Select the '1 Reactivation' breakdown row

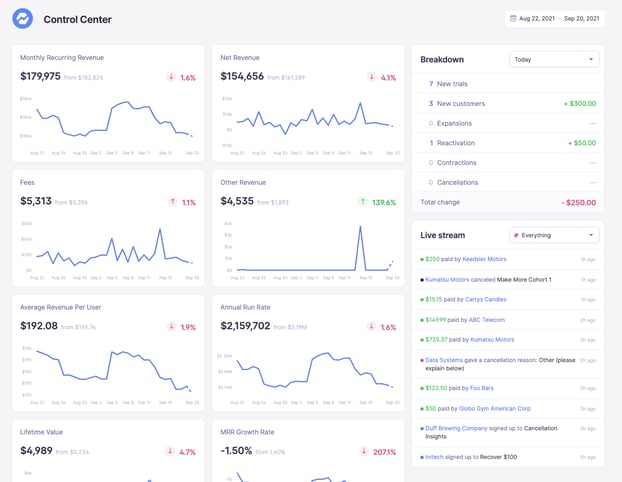[x=508, y=143]
